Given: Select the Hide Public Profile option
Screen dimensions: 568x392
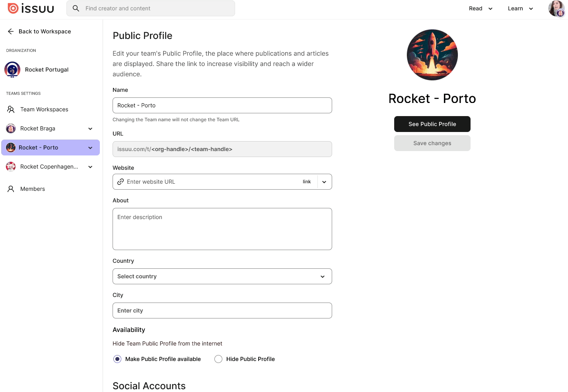Looking at the screenshot, I should pyautogui.click(x=218, y=359).
